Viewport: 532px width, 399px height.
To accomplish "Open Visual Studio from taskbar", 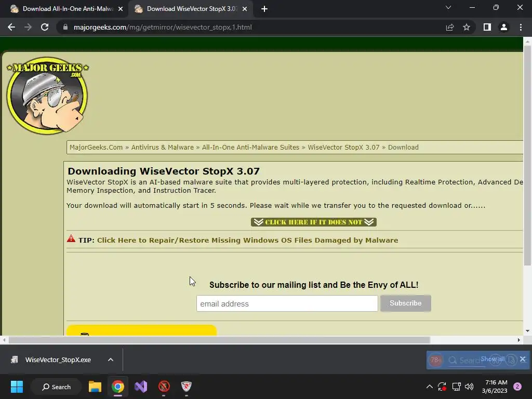I will pos(141,387).
